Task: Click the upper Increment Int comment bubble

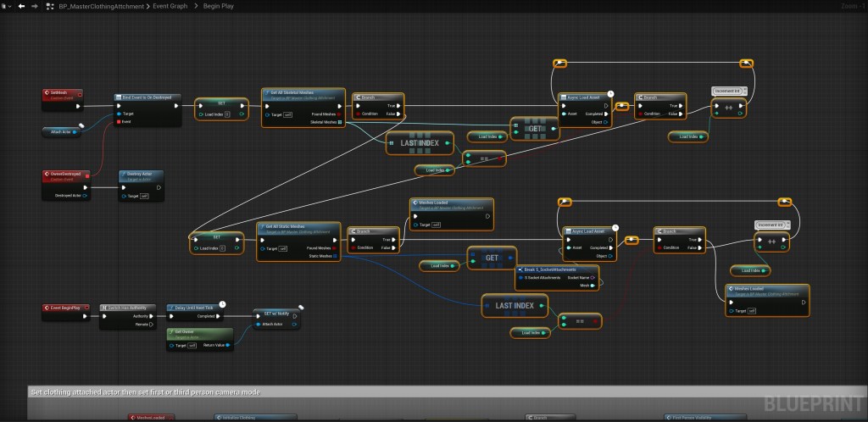Action: click(726, 91)
